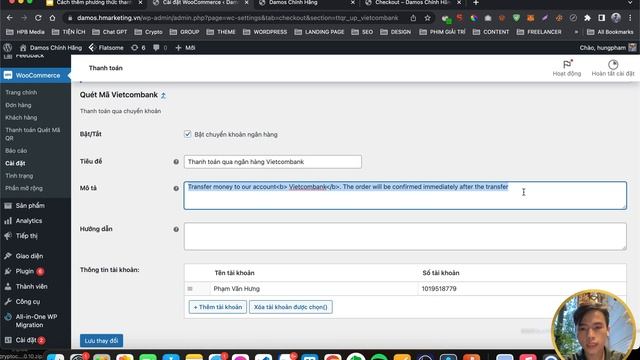
Task: Click the help icon next to Mô tả
Action: [x=176, y=188]
